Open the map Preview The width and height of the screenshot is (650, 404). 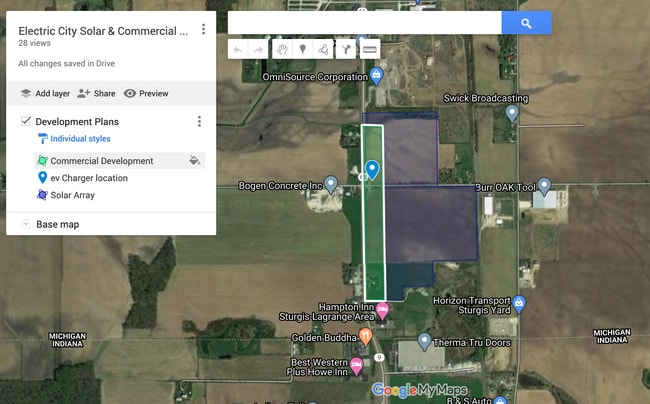click(146, 93)
